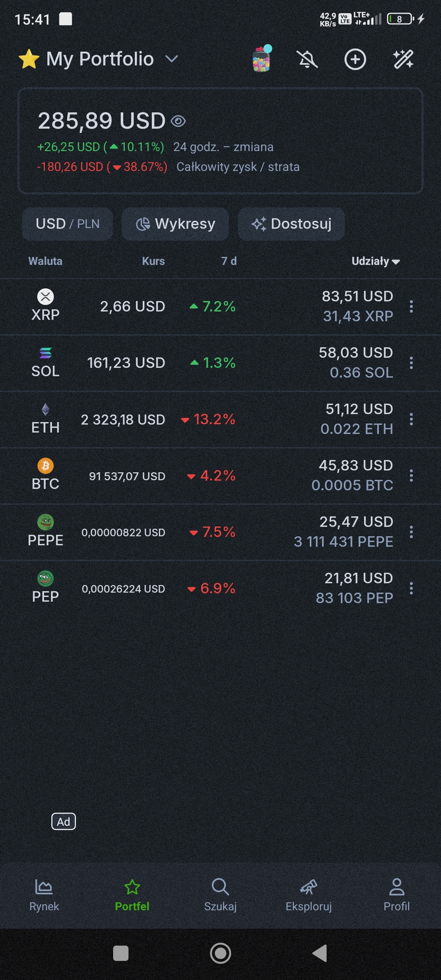Open the Wykresy charts button
Screen dimensions: 441x980
coord(175,224)
